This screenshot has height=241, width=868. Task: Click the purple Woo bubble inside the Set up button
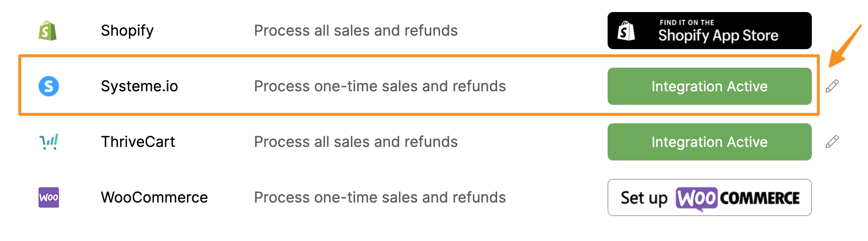coord(696,198)
